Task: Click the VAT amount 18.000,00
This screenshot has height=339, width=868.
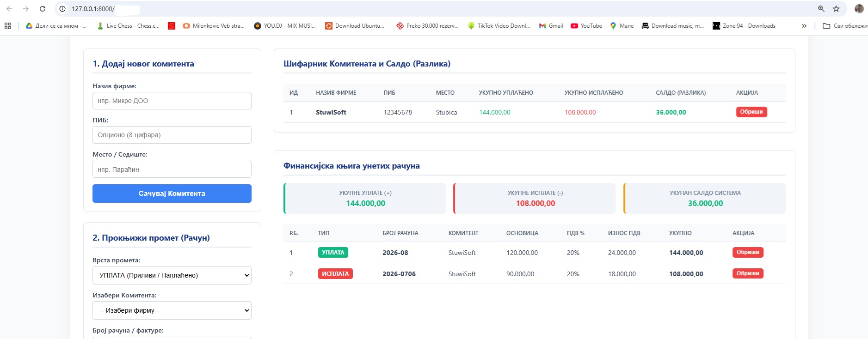Action: tap(622, 274)
